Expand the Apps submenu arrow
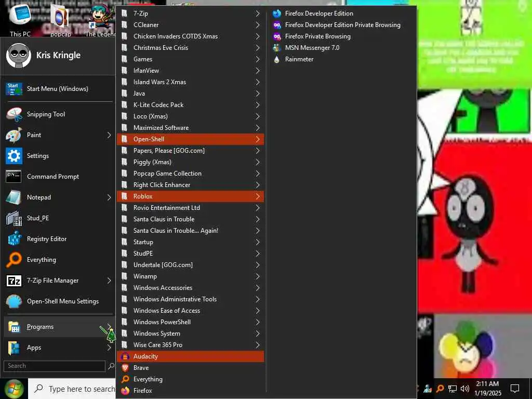 tap(109, 348)
